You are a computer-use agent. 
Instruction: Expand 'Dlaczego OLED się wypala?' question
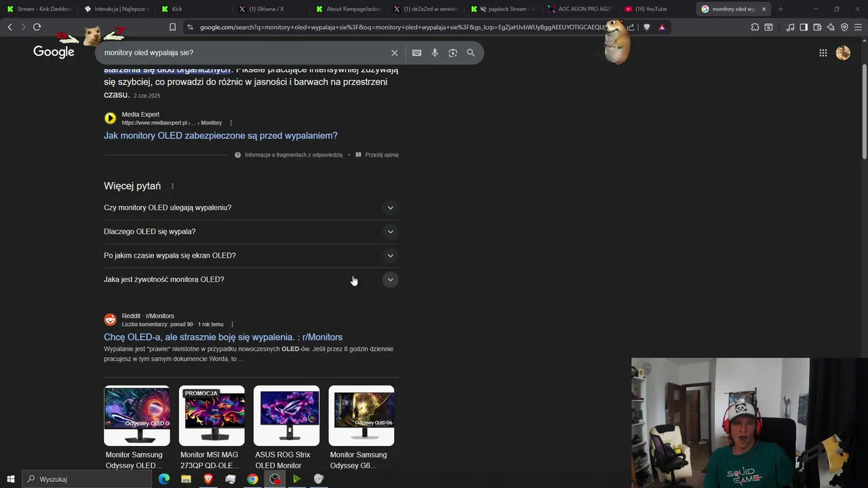pos(251,232)
